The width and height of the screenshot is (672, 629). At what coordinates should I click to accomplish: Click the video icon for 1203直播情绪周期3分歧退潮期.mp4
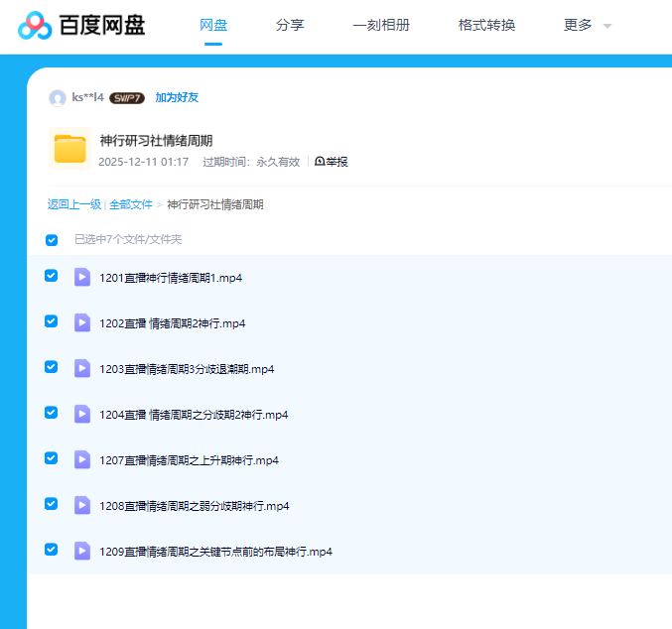tap(82, 368)
